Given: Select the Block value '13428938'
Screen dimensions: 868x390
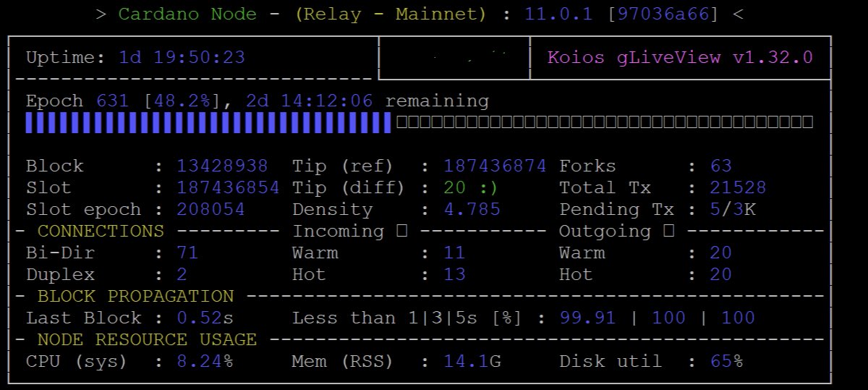Looking at the screenshot, I should click(x=222, y=166).
